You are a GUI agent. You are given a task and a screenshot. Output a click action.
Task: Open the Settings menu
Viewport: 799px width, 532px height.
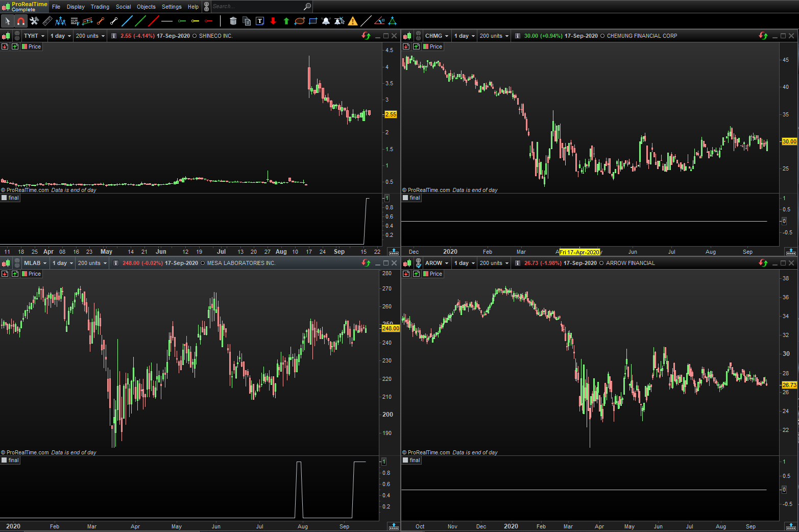(x=172, y=7)
